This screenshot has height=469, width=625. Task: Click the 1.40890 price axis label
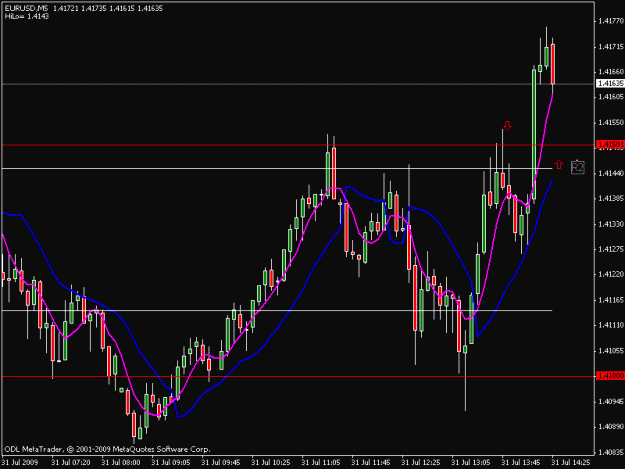[611, 426]
